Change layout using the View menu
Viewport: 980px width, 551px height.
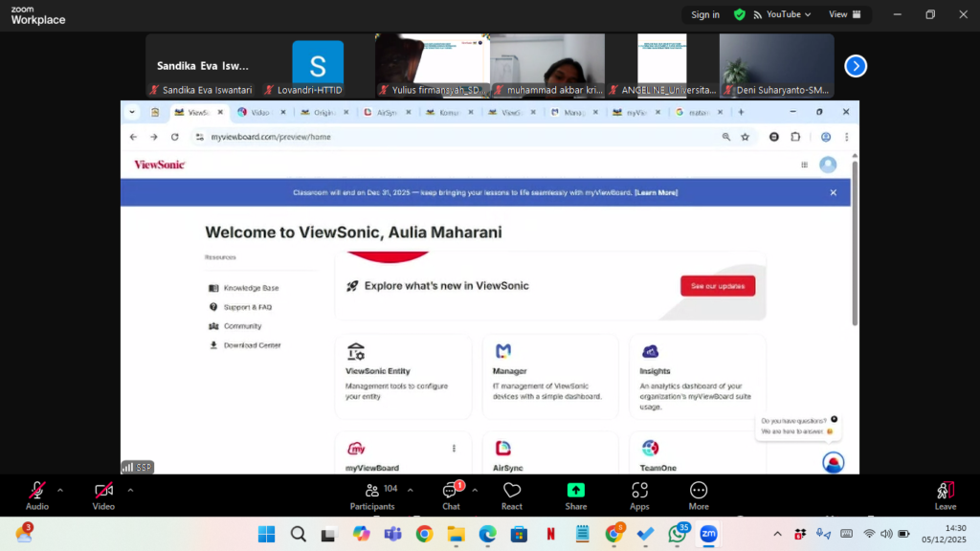(x=844, y=14)
